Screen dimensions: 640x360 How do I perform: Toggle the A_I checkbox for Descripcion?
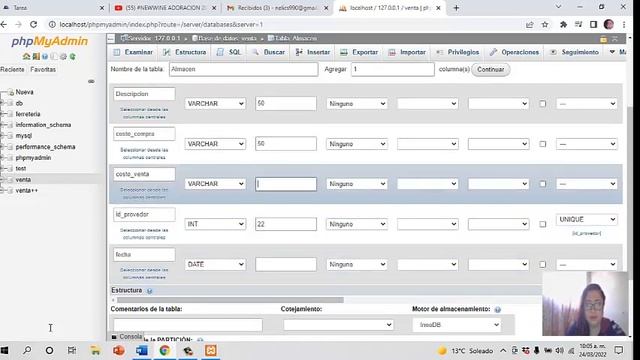click(x=542, y=104)
